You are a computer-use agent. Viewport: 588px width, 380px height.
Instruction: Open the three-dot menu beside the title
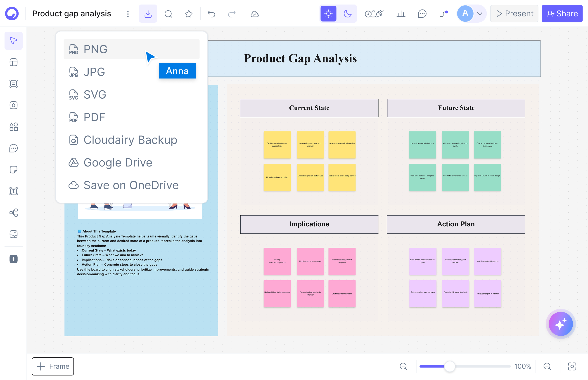(128, 14)
